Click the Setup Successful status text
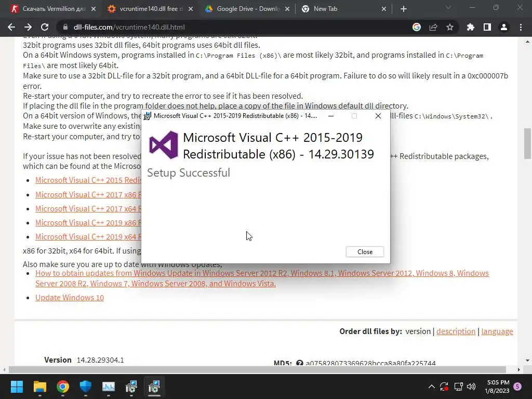 pos(189,172)
